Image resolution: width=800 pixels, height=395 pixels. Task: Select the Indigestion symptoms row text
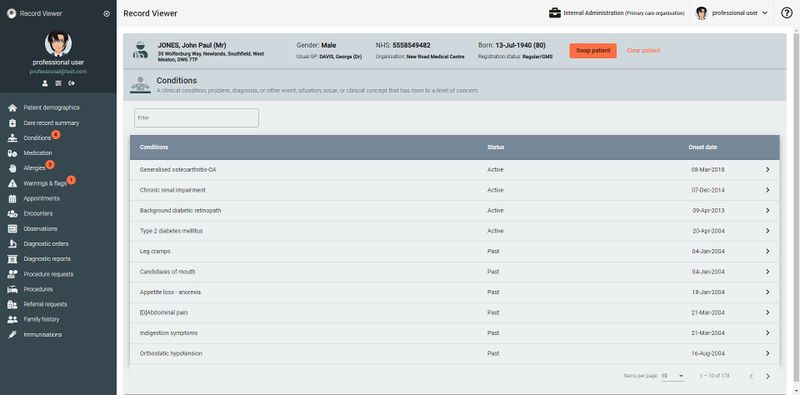pyautogui.click(x=168, y=333)
